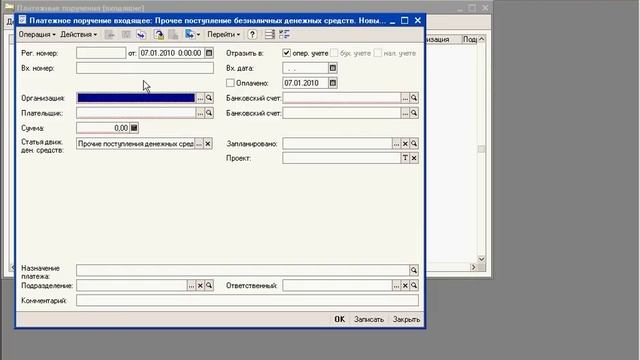This screenshot has width=640, height=360.
Task: Toggle the нал. учете checkbox
Action: point(378,53)
